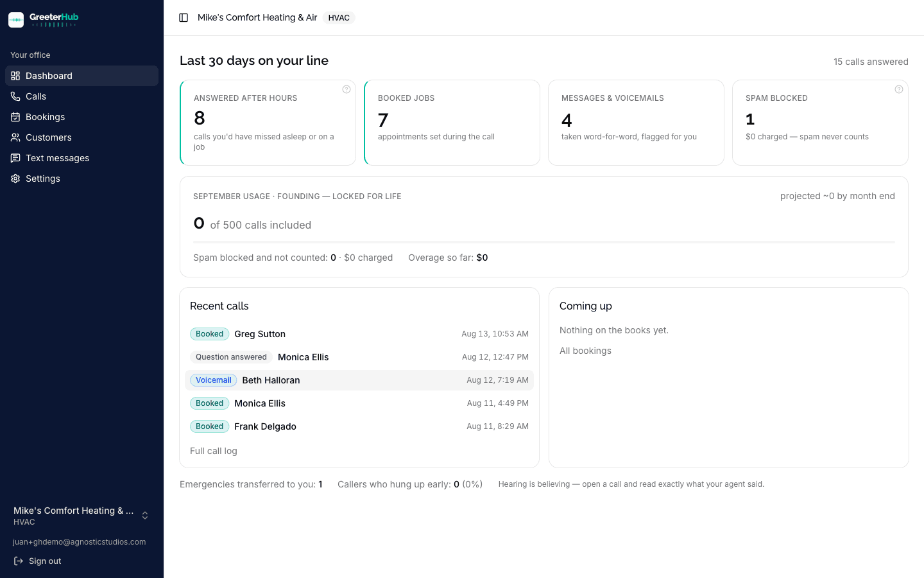Open Frank Delgado's booked call
Image resolution: width=924 pixels, height=578 pixels.
[x=359, y=426]
